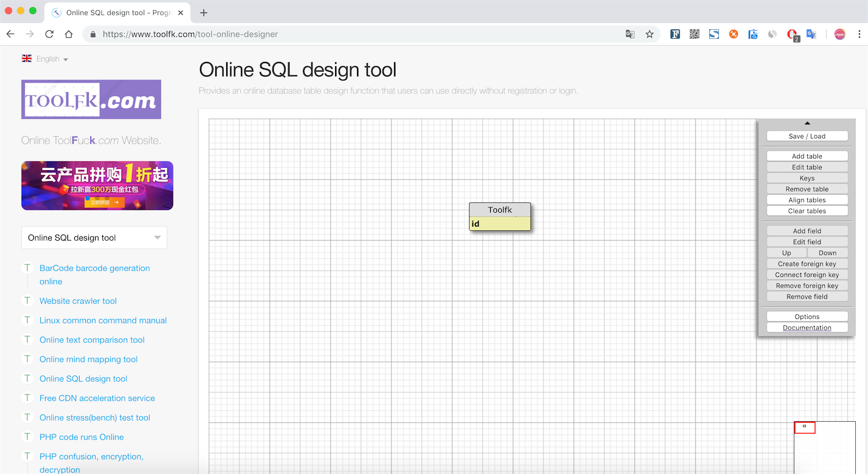Click the British flag icon beside English

click(27, 58)
